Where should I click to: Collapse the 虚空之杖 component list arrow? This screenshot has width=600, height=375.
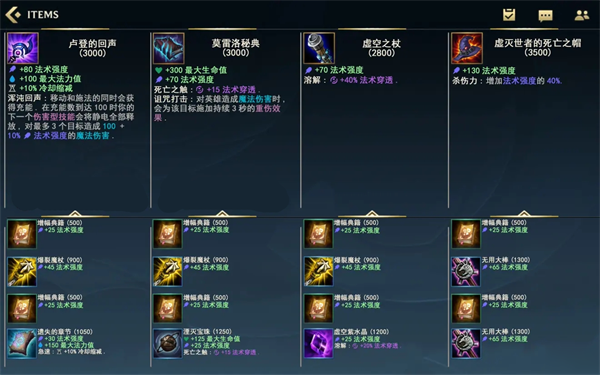click(372, 213)
